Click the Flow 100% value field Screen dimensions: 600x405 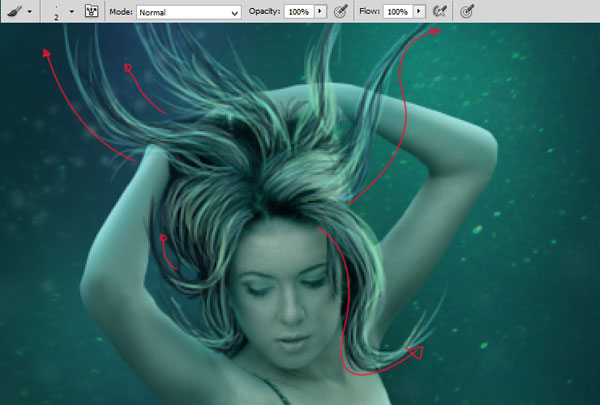tap(398, 12)
